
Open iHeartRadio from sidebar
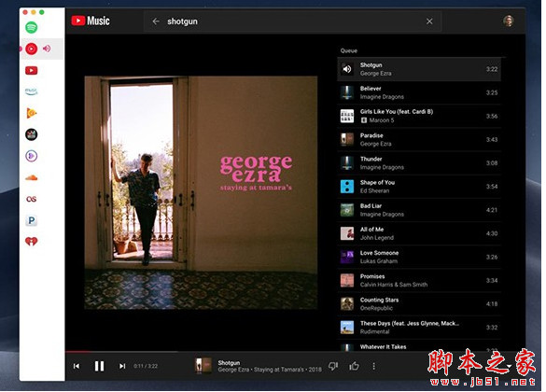point(32,241)
